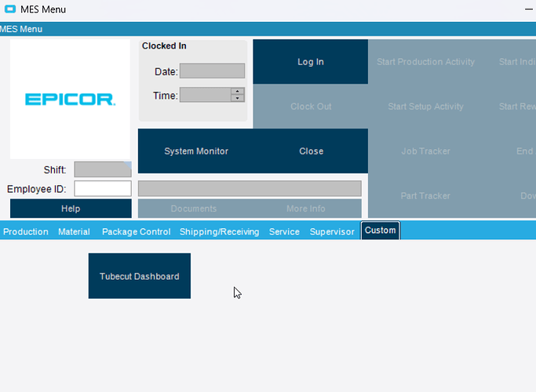Open the Supervisor tab
This screenshot has height=392, width=536.
point(332,231)
